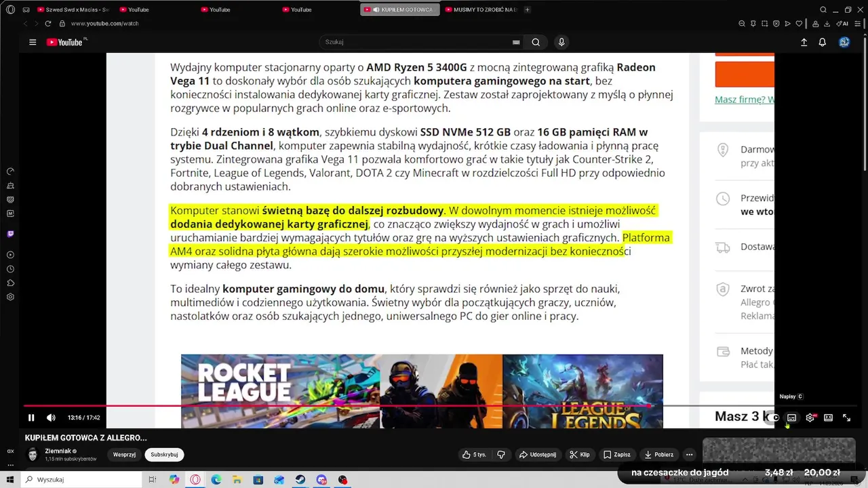Viewport: 868px width, 488px height.
Task: Focus the Szukaj search field on YouTube
Action: click(x=414, y=42)
